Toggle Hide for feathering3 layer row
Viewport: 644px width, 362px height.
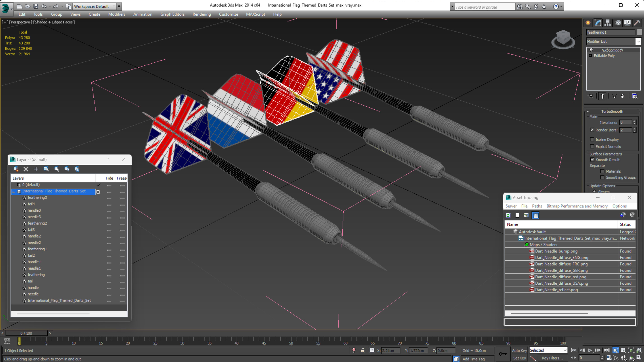tap(109, 198)
